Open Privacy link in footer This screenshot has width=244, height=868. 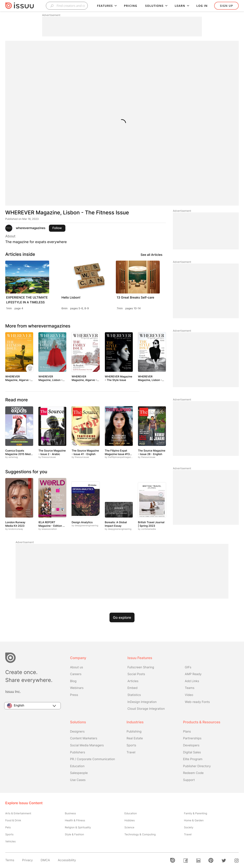tap(27, 860)
